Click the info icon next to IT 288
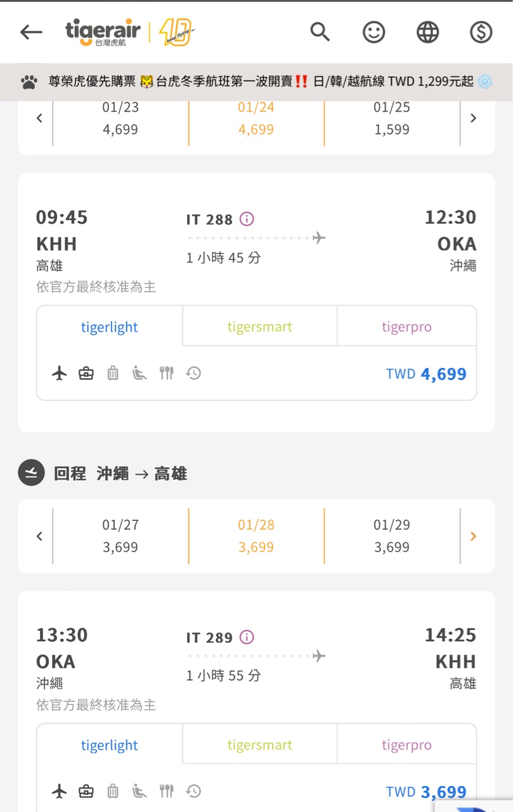The height and width of the screenshot is (812, 513). [247, 219]
